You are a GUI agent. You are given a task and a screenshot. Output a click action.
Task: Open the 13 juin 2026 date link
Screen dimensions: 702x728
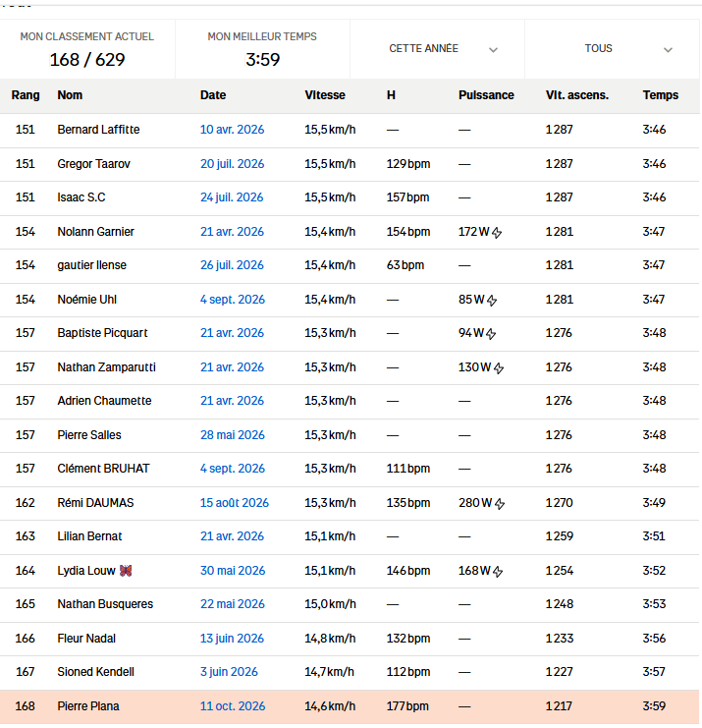click(x=232, y=639)
